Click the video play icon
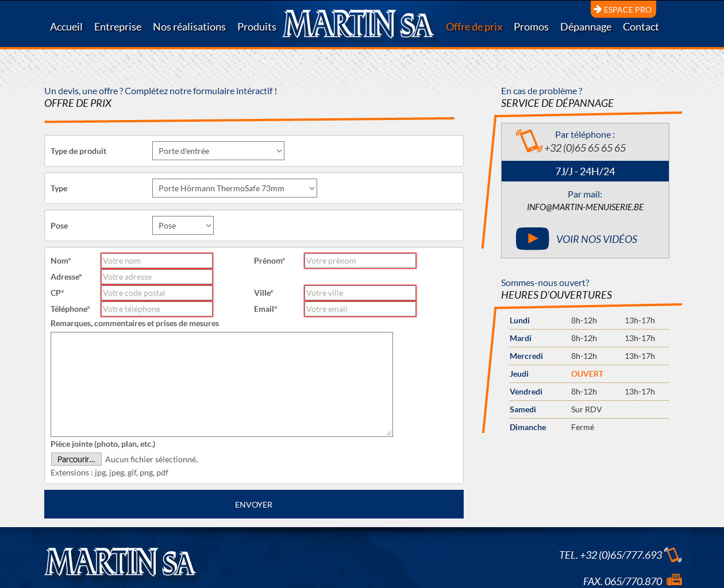The image size is (724, 588). pyautogui.click(x=533, y=239)
